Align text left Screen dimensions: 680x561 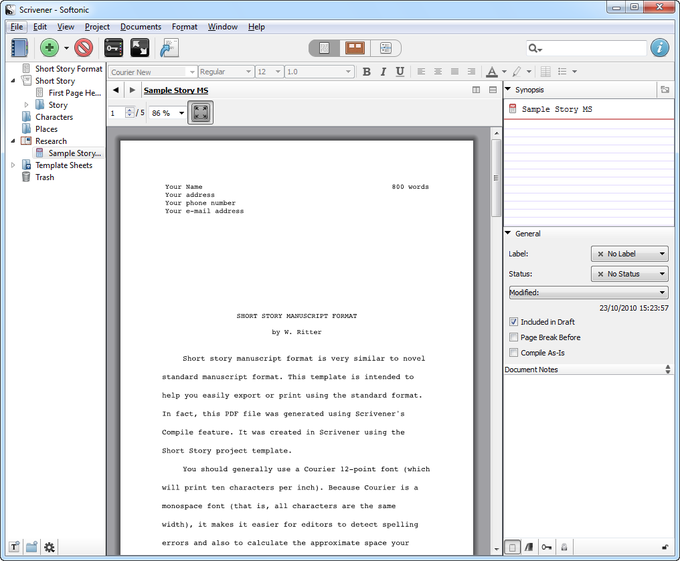(x=421, y=72)
